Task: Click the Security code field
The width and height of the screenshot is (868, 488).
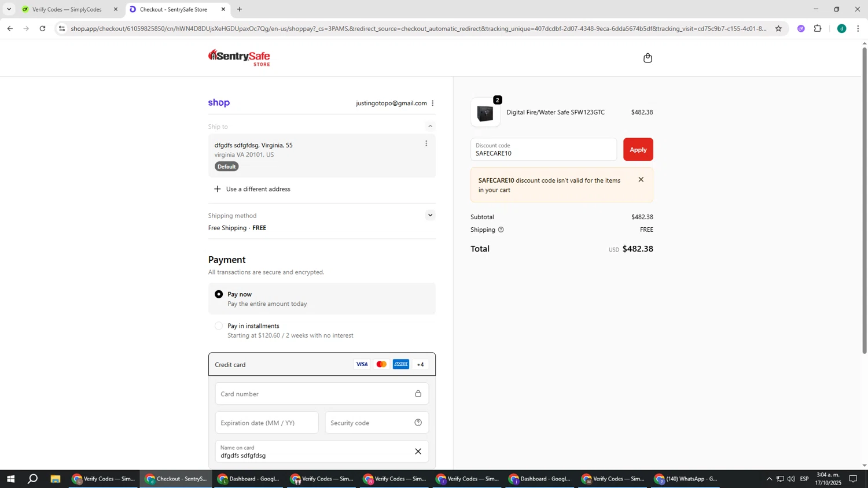Action: point(377,423)
